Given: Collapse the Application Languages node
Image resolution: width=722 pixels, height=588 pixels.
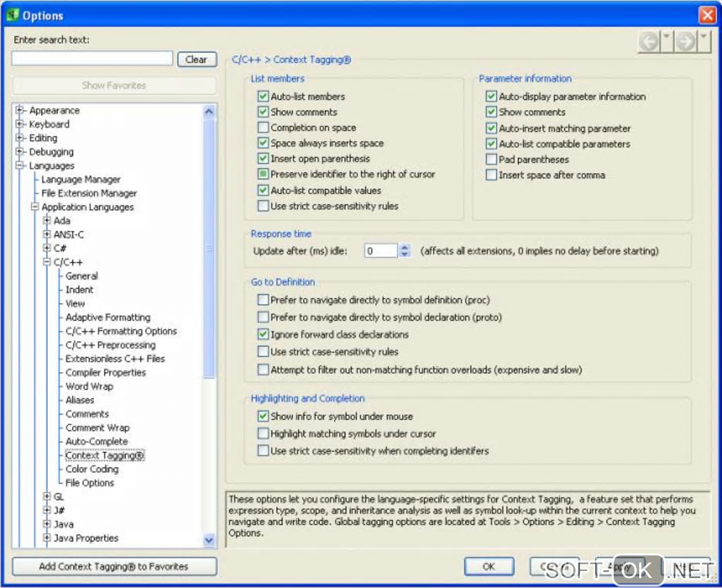Looking at the screenshot, I should [35, 207].
